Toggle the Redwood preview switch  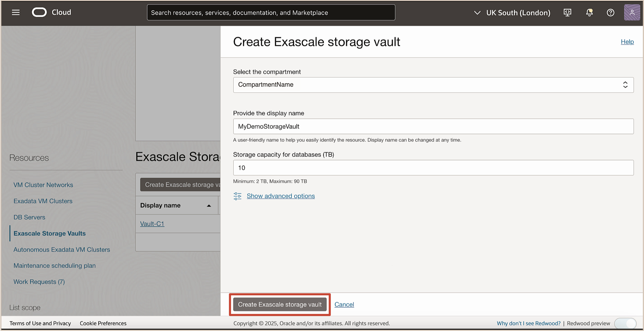tap(625, 323)
